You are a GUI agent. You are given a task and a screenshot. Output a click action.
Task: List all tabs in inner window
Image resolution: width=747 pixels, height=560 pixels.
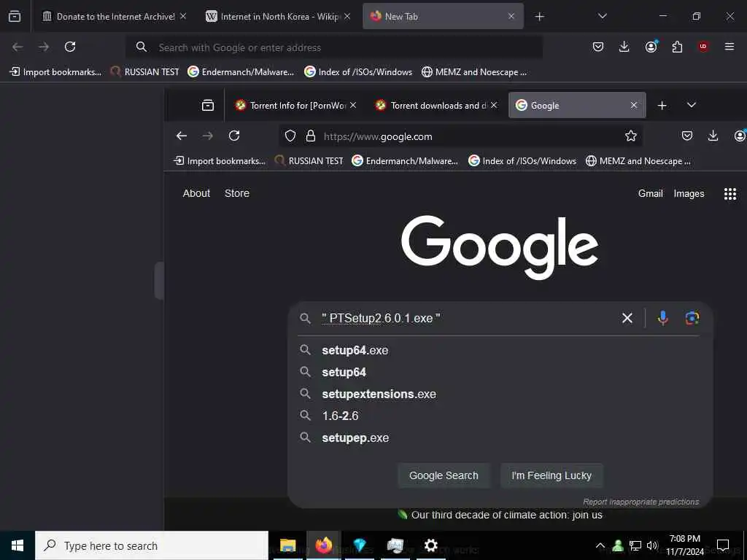pos(692,105)
